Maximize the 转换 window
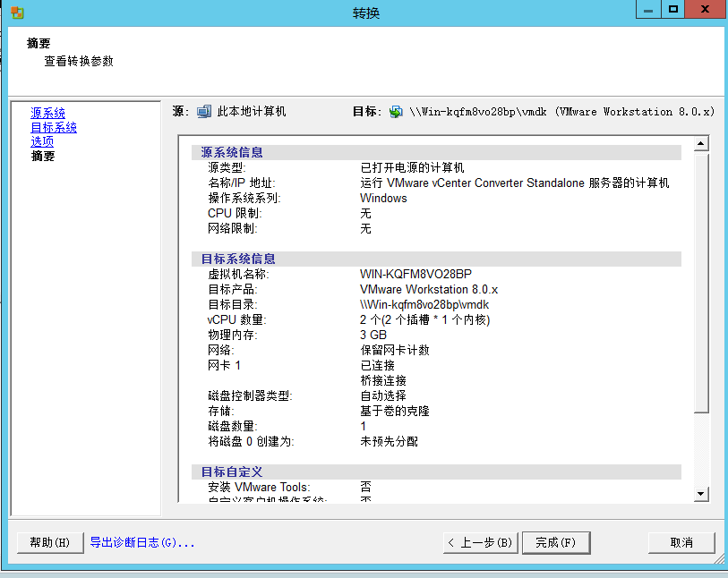The image size is (728, 578). point(672,9)
